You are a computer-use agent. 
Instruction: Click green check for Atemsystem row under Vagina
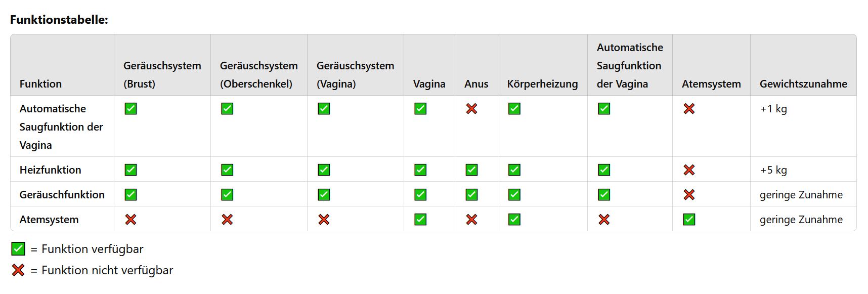(420, 220)
